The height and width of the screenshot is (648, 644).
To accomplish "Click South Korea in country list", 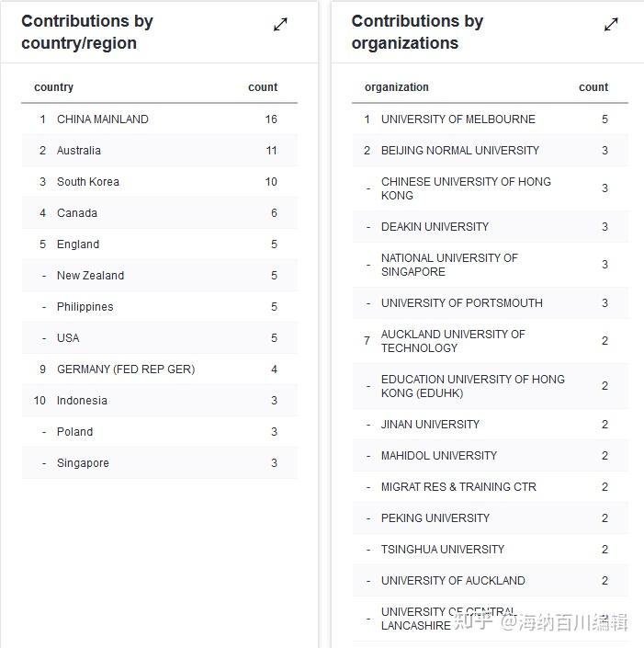I will [x=88, y=182].
